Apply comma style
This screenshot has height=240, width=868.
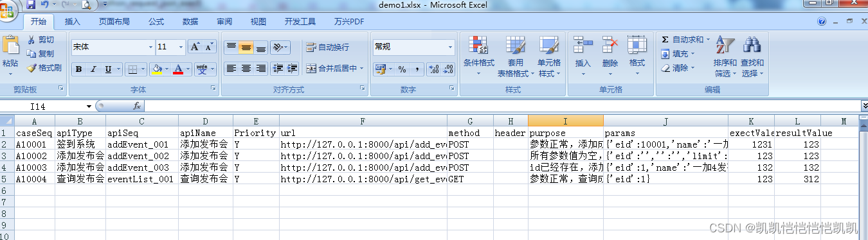pyautogui.click(x=417, y=69)
